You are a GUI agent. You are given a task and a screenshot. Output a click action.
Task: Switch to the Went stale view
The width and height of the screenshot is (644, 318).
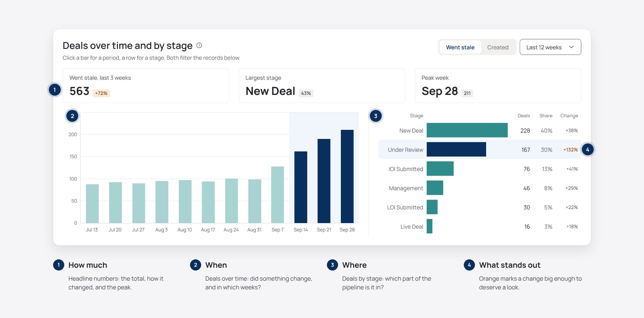pyautogui.click(x=460, y=47)
